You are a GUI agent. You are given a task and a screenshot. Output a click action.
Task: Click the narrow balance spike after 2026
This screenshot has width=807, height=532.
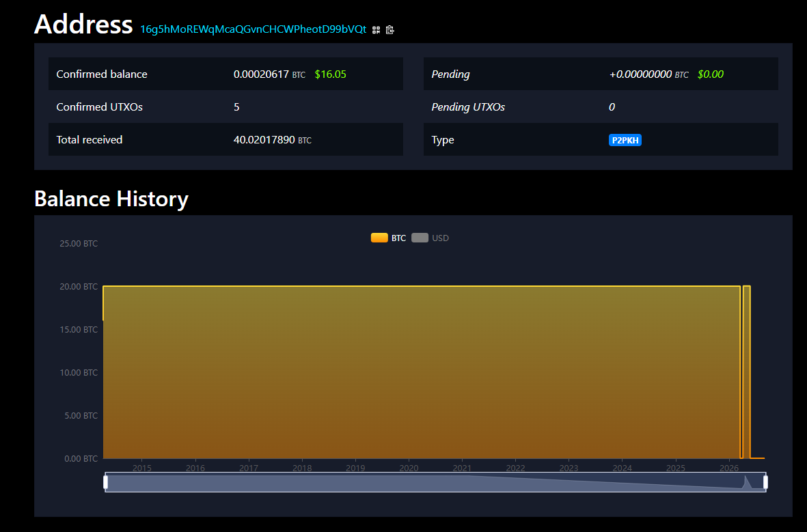pyautogui.click(x=747, y=372)
